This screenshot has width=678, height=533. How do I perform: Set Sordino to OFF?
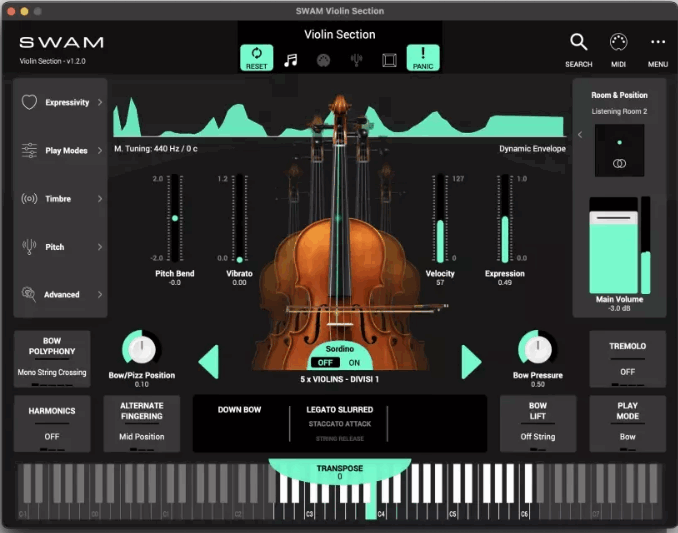click(x=325, y=363)
